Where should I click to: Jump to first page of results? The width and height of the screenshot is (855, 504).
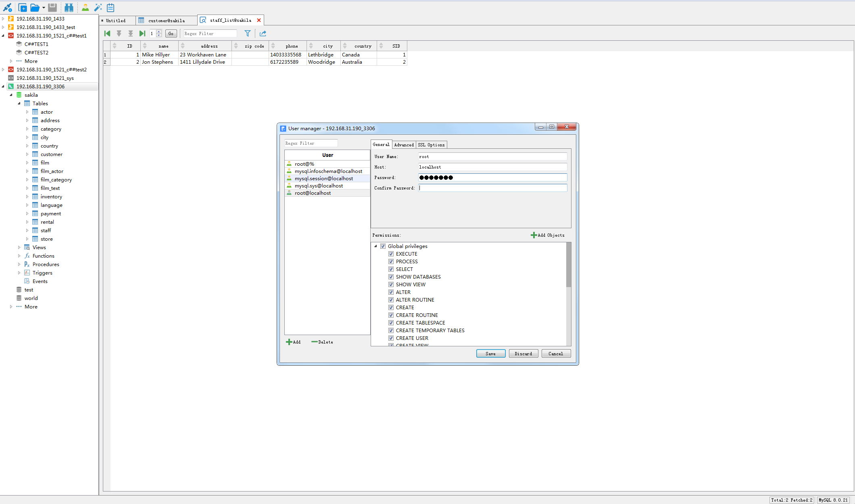click(107, 33)
